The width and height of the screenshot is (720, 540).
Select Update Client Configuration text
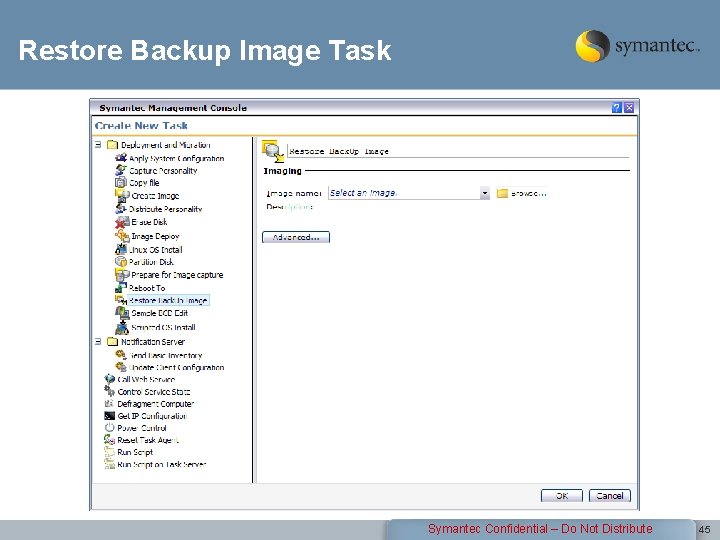click(x=177, y=368)
